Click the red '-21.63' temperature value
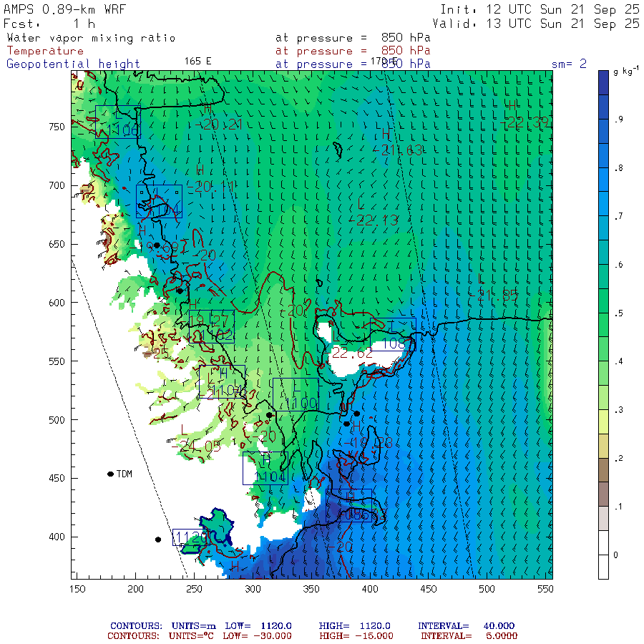 coord(398,150)
